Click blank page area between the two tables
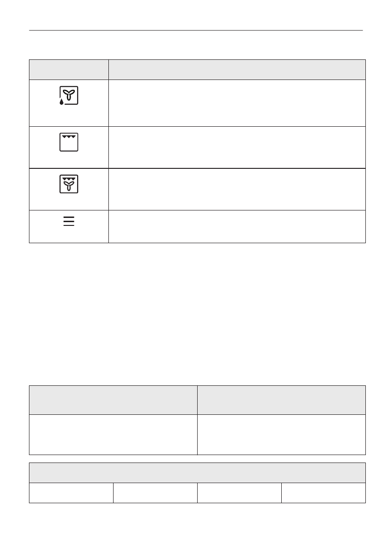The image size is (392, 557). [197, 313]
